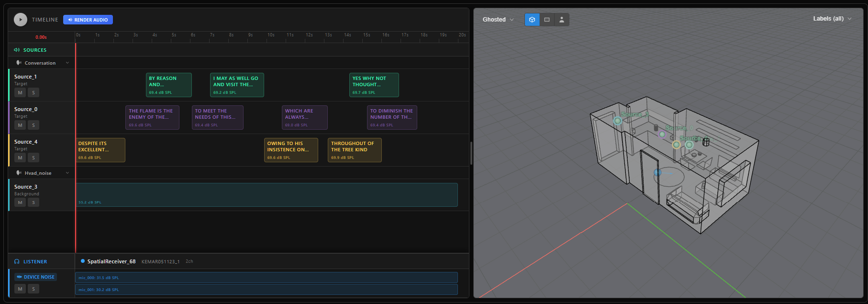Click the Hvad_noise group voice icon
868x304 pixels.
pyautogui.click(x=19, y=173)
